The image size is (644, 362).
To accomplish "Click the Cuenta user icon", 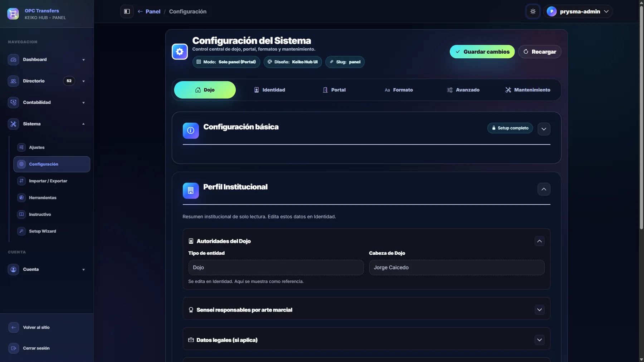I will pos(14,270).
